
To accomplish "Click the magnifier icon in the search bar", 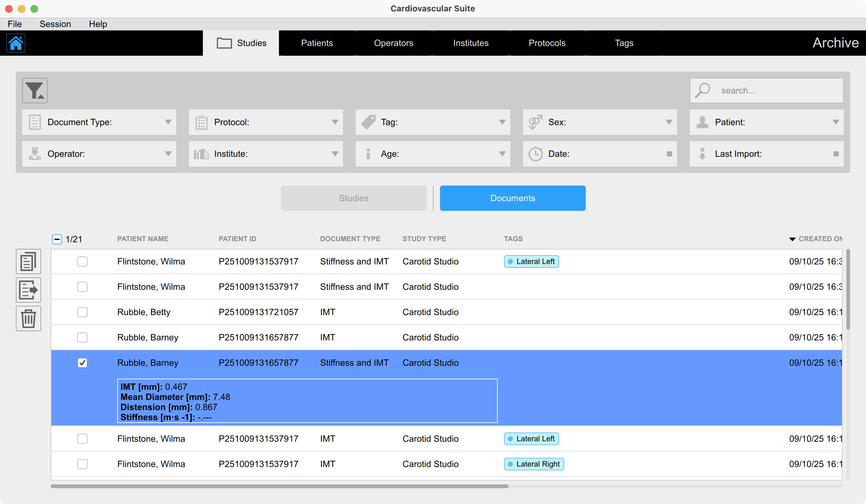I will coord(702,90).
